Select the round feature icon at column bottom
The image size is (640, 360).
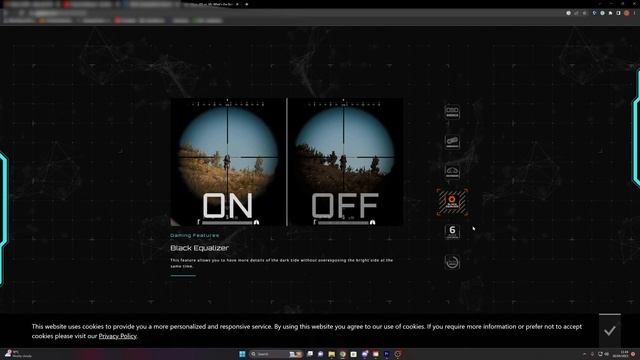[x=452, y=262]
